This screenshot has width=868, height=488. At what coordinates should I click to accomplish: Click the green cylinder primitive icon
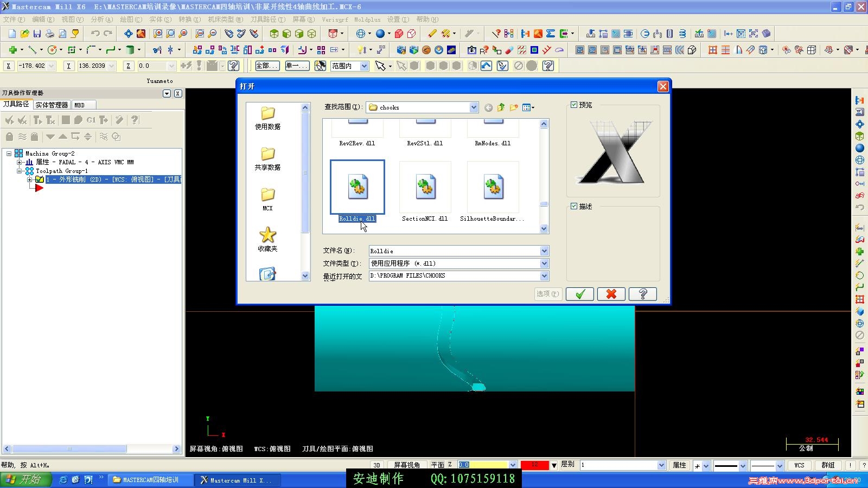[130, 50]
